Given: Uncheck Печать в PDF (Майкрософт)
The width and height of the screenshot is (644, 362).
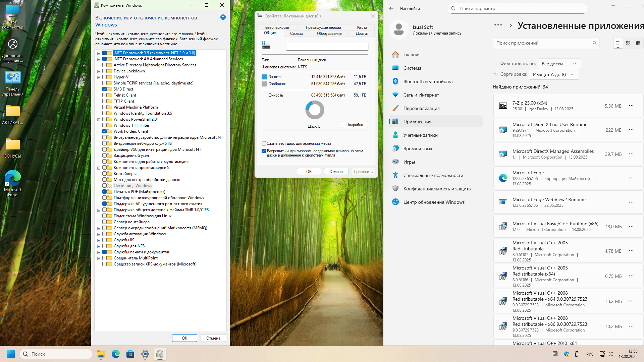Looking at the screenshot, I should (x=104, y=192).
